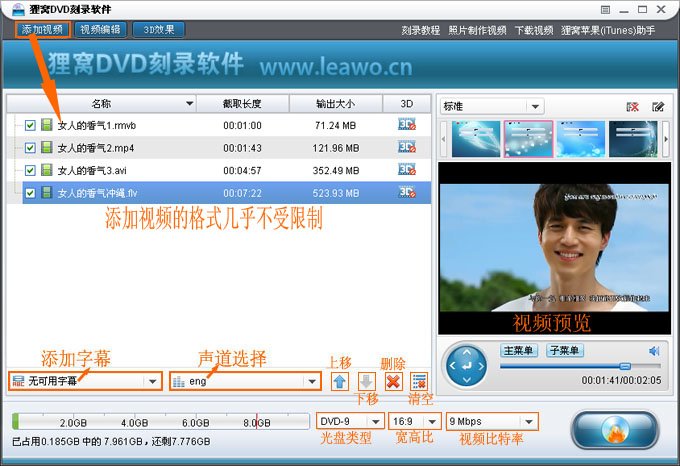Open the 狸窝苹果(iTunes)助手 link
Image resolution: width=680 pixels, height=466 pixels.
[x=608, y=30]
